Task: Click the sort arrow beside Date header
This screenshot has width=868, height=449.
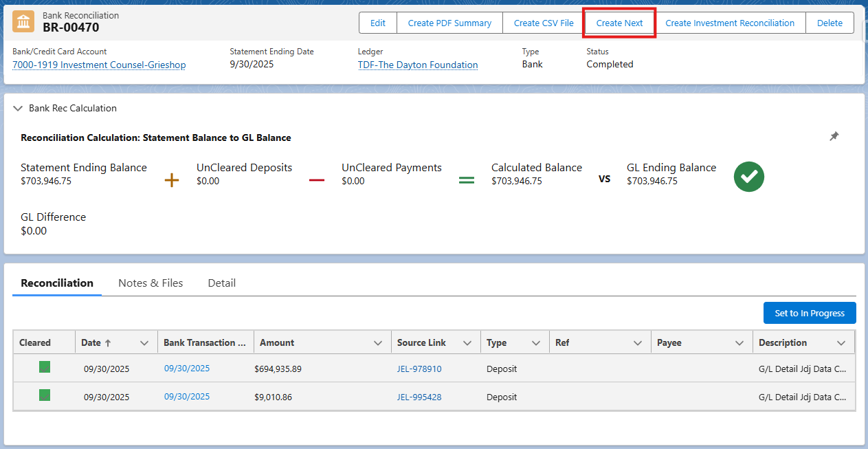Action: pos(108,343)
